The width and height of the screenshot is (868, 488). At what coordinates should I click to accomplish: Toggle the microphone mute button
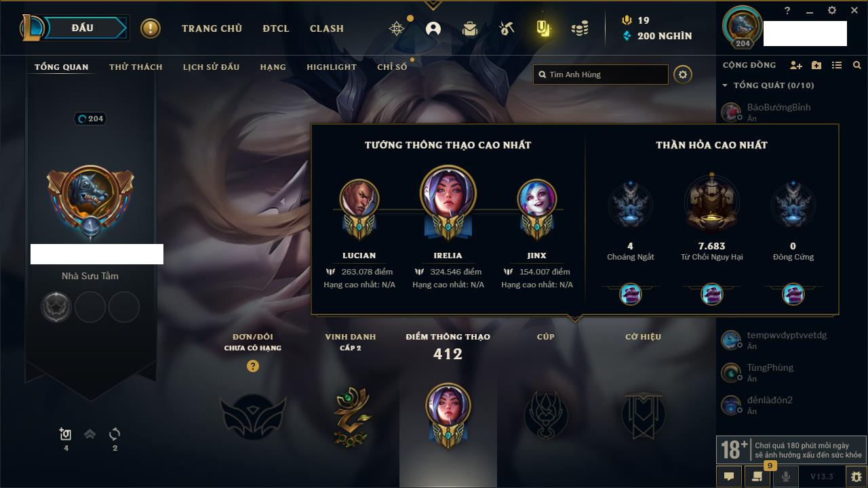786,476
